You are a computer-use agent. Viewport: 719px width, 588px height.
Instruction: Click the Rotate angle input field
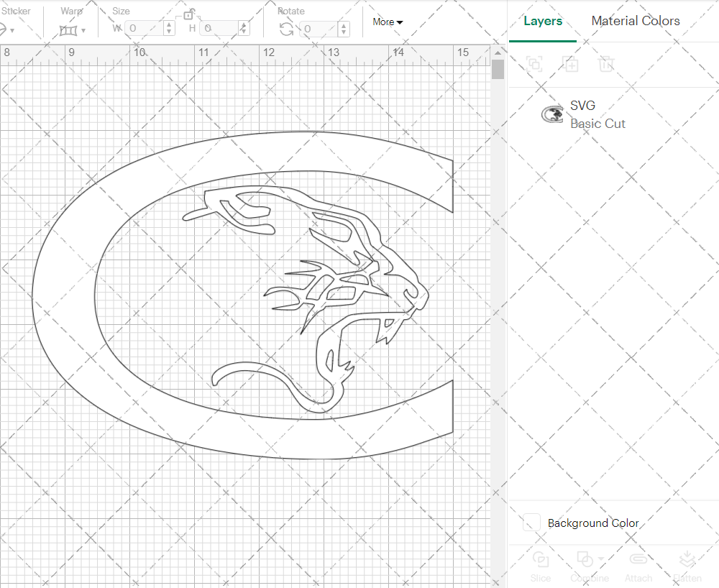[x=320, y=29]
